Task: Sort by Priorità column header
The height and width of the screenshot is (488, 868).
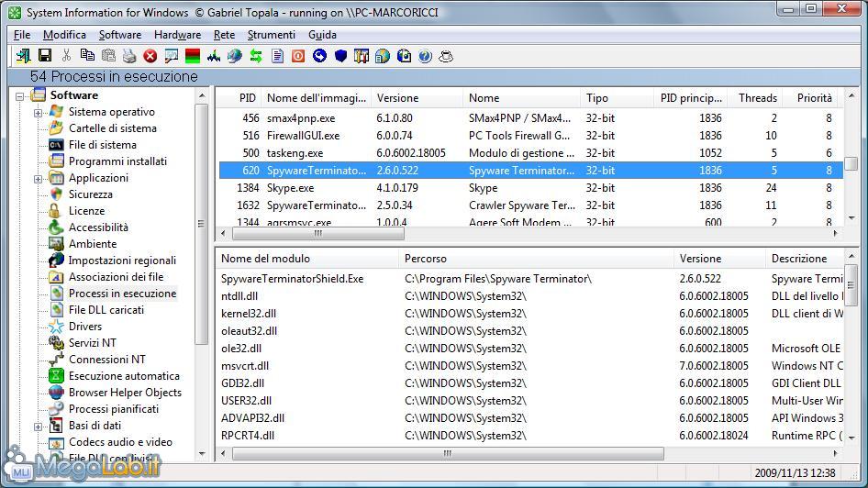Action: [x=812, y=98]
